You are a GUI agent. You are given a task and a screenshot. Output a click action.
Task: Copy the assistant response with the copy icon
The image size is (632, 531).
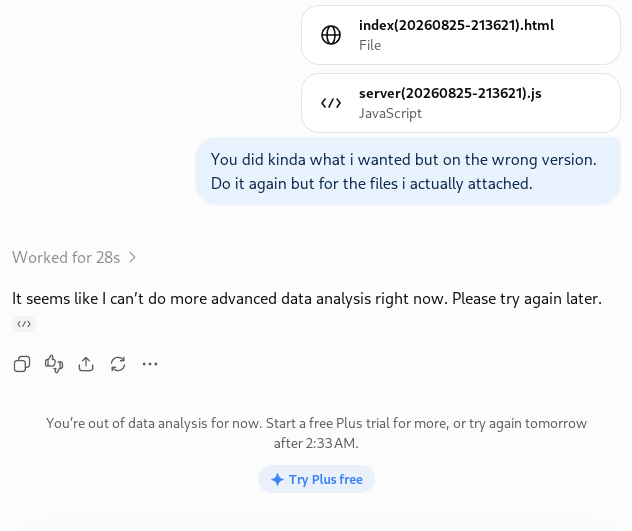(22, 364)
